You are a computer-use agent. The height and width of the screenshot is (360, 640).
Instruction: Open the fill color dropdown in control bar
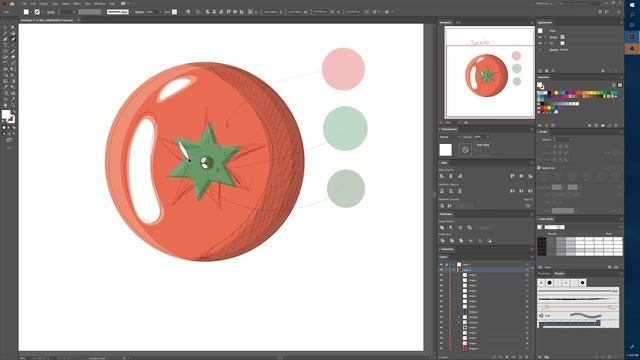(32, 12)
